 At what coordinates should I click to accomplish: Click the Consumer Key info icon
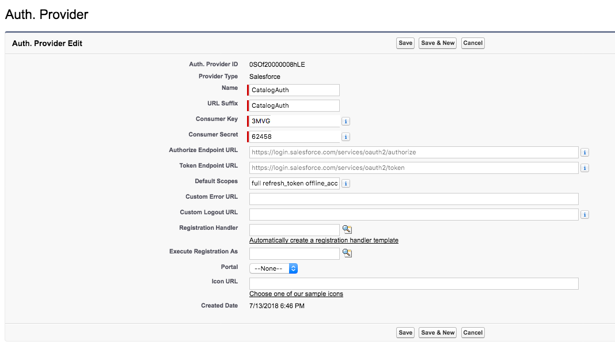(x=346, y=121)
